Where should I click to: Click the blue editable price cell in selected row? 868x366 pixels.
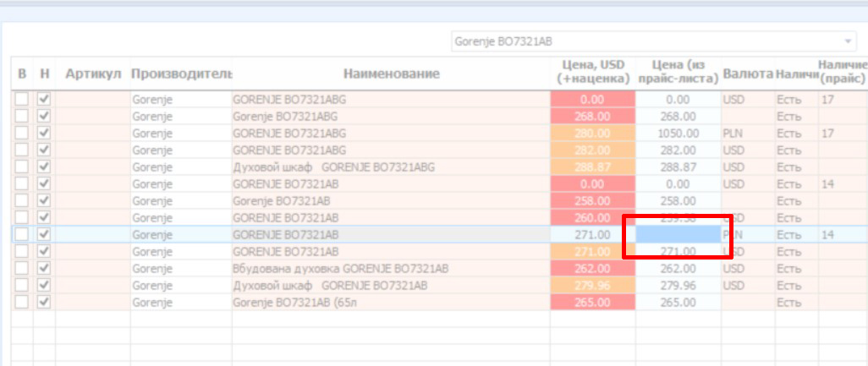coord(678,234)
